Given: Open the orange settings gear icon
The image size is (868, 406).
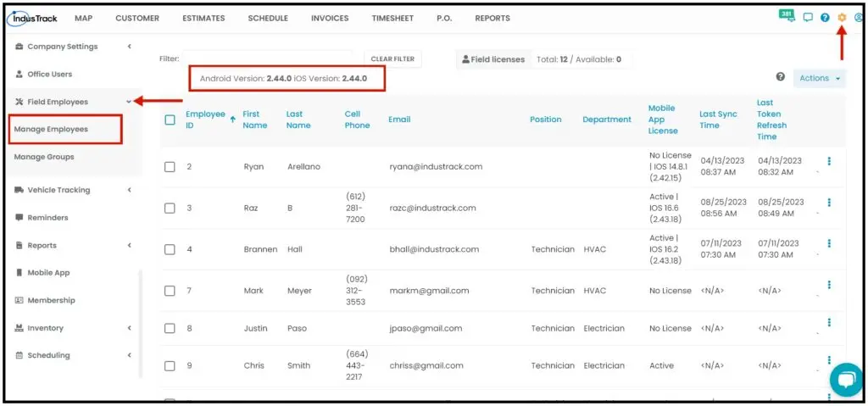Looking at the screenshot, I should coord(842,18).
